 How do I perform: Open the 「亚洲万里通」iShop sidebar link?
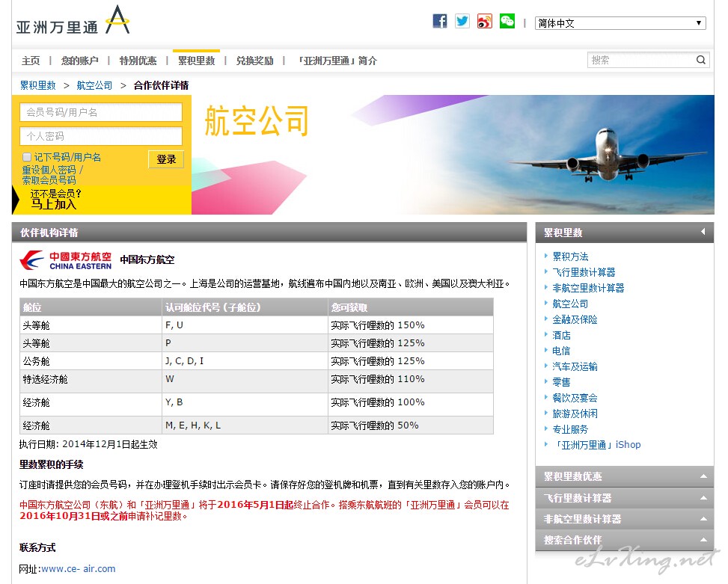596,445
